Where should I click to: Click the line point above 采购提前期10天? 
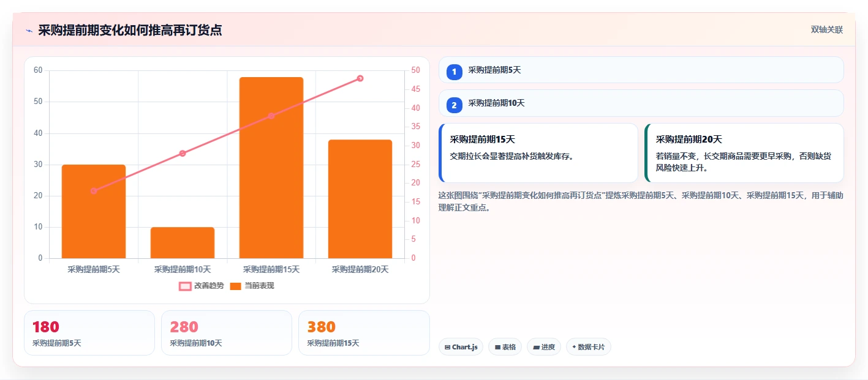tap(183, 154)
